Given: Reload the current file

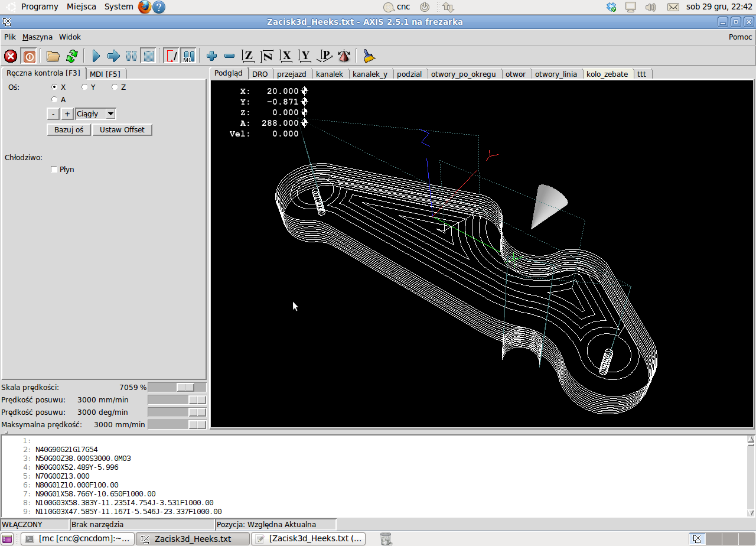Looking at the screenshot, I should 71,56.
